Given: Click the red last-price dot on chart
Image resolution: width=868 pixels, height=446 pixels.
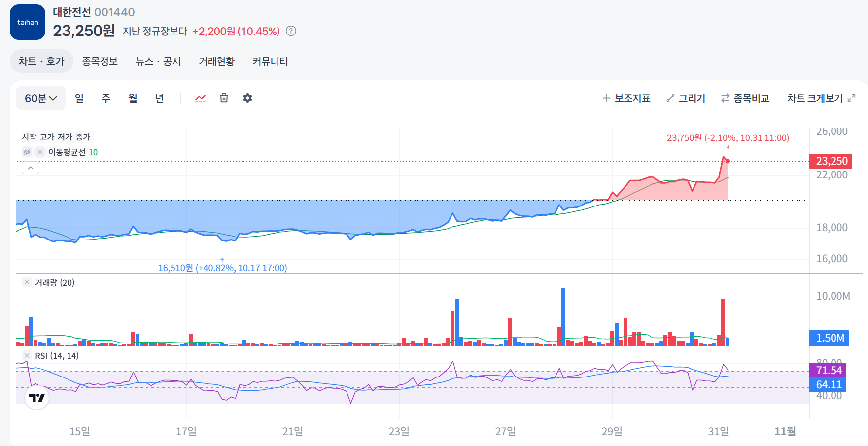Looking at the screenshot, I should click(728, 161).
